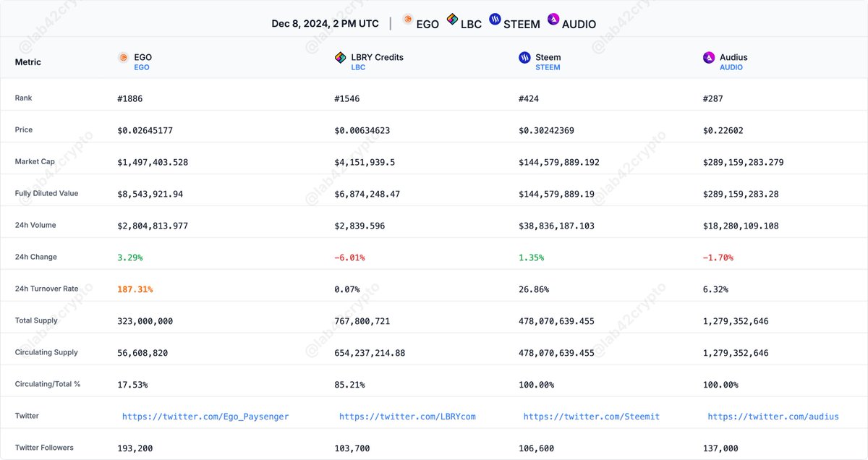
Task: Click the EGO icon in the top title bar
Action: click(x=408, y=20)
